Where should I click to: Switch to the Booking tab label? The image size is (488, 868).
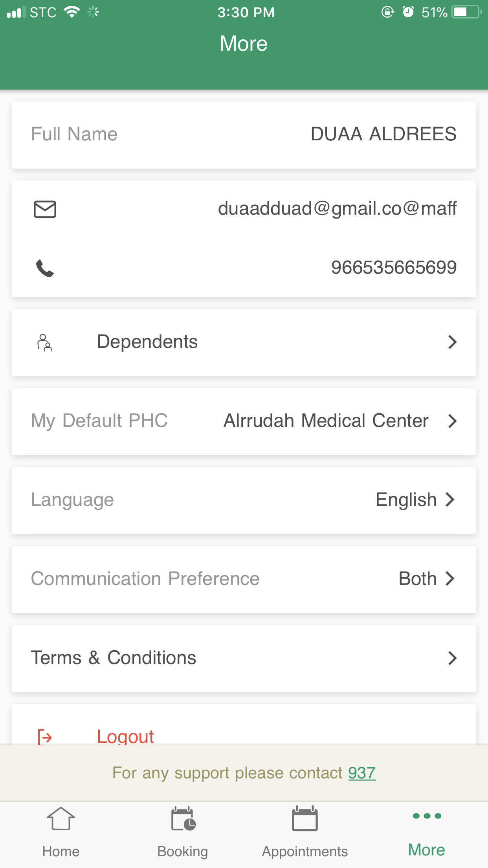point(183,851)
